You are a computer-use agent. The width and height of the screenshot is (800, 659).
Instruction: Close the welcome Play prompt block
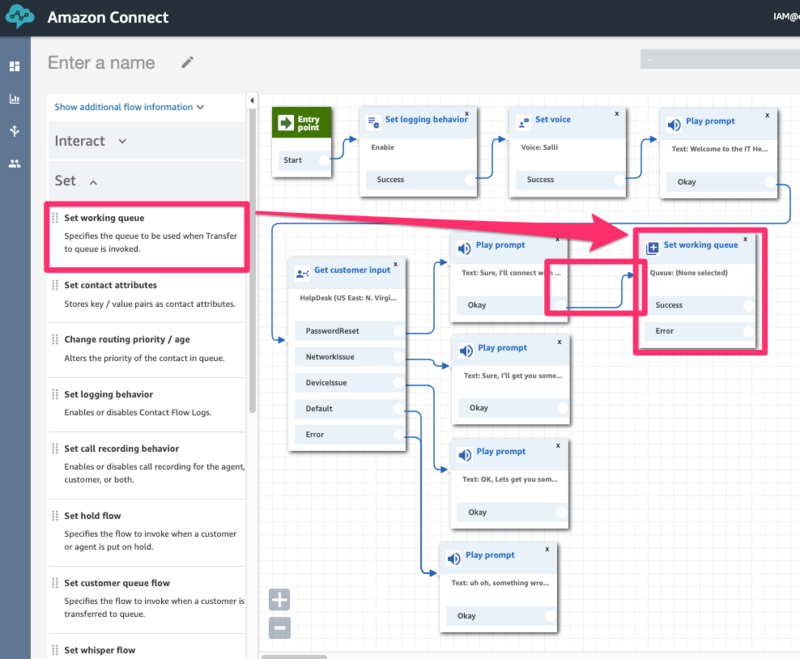(767, 115)
